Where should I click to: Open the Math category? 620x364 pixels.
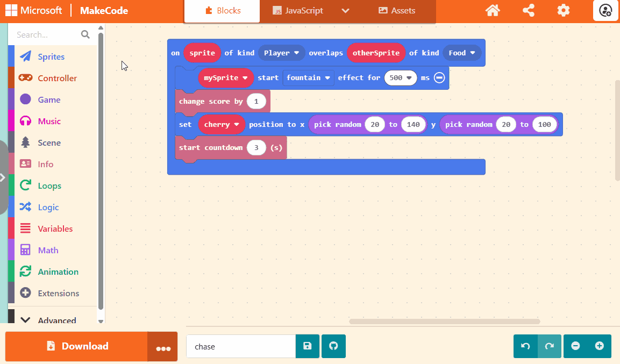(x=52, y=250)
